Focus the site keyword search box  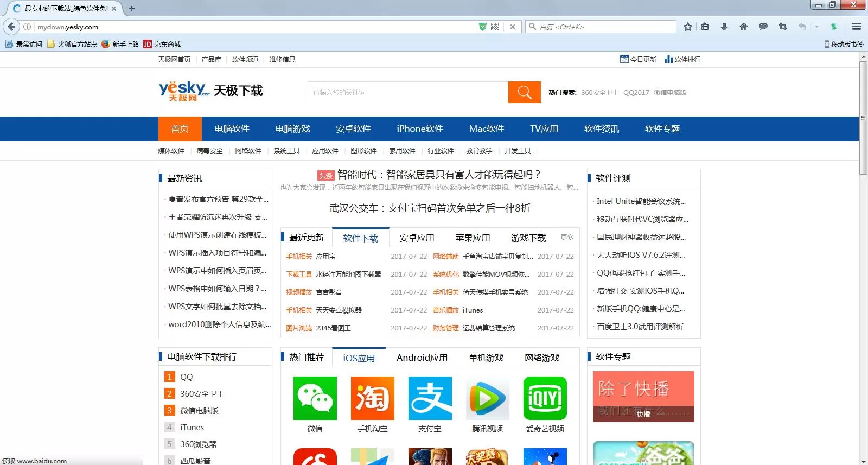(408, 92)
